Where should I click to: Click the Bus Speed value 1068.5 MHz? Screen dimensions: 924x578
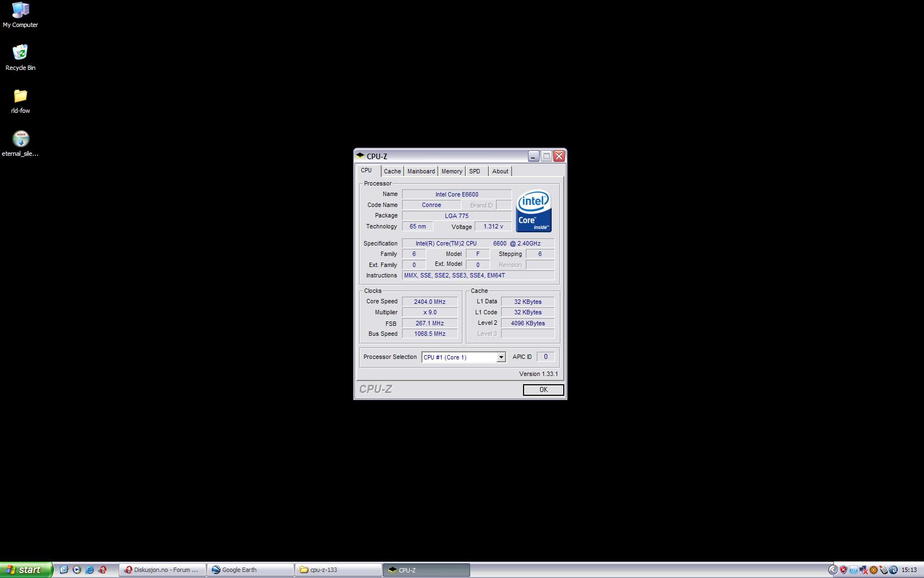coord(430,334)
